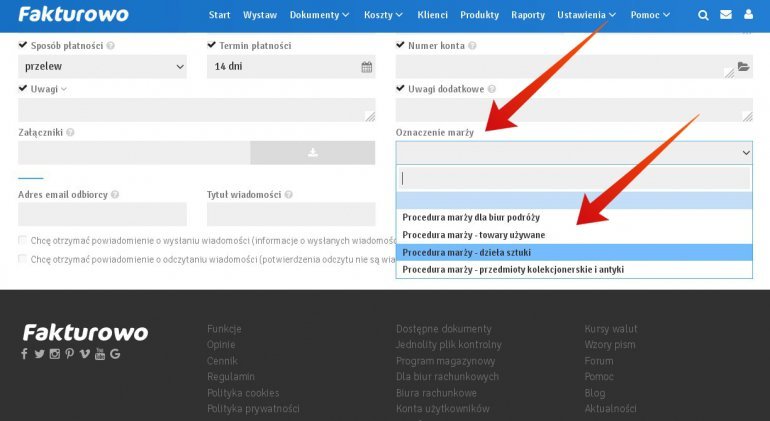Image resolution: width=770 pixels, height=421 pixels.
Task: Open the Sposób płatności przelew dropdown
Action: click(102, 67)
